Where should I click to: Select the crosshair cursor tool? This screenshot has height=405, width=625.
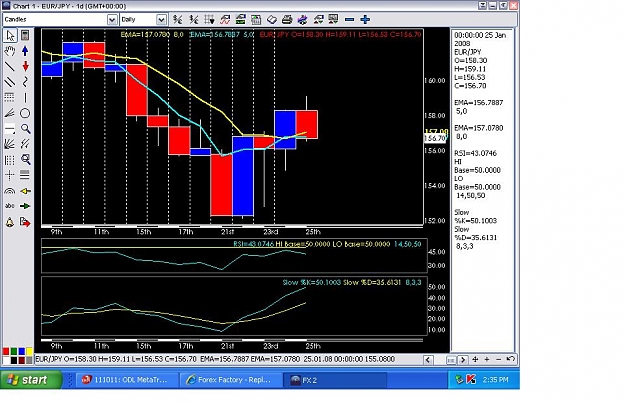[10, 175]
